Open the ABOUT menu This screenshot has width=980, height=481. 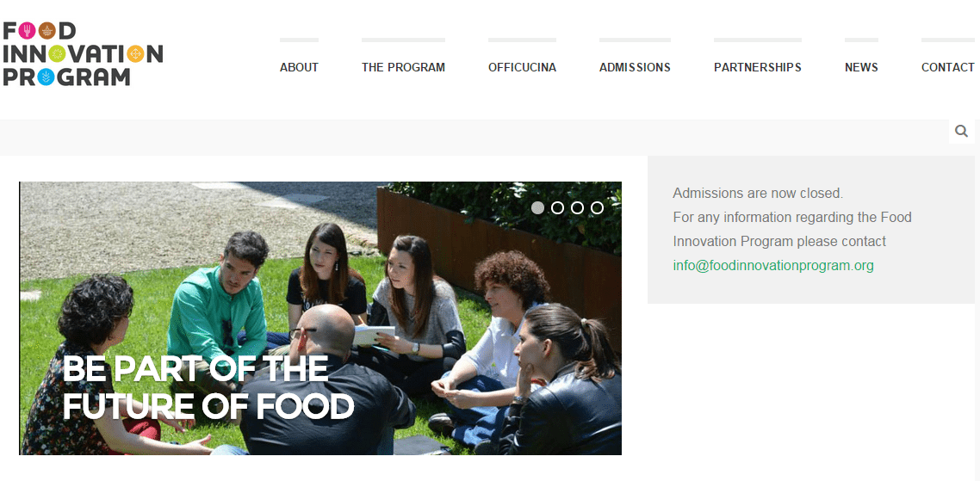coord(300,67)
